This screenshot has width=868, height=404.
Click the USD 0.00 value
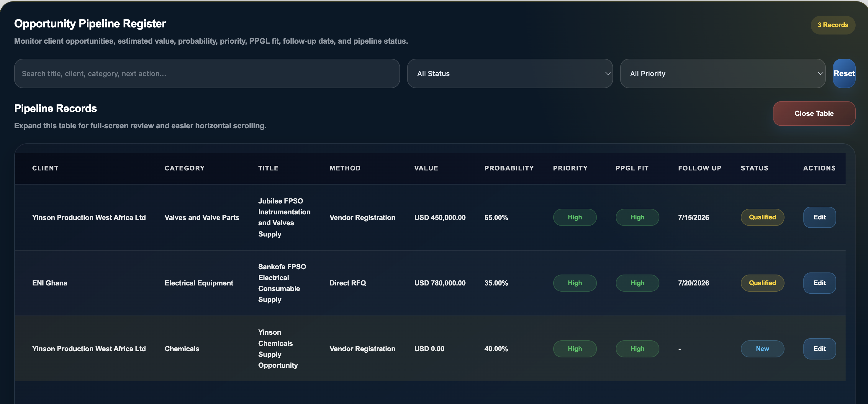[429, 349]
